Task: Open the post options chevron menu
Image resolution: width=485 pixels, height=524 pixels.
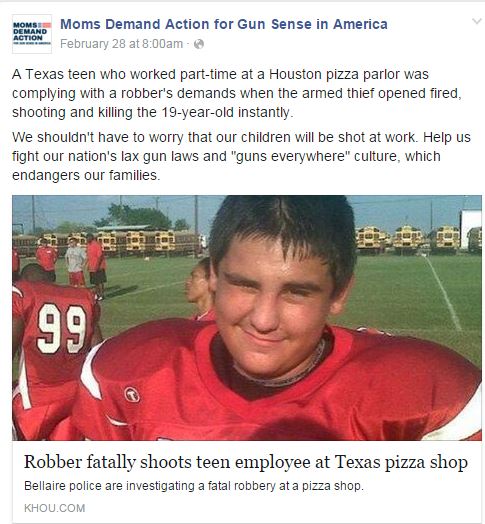Action: 476,22
